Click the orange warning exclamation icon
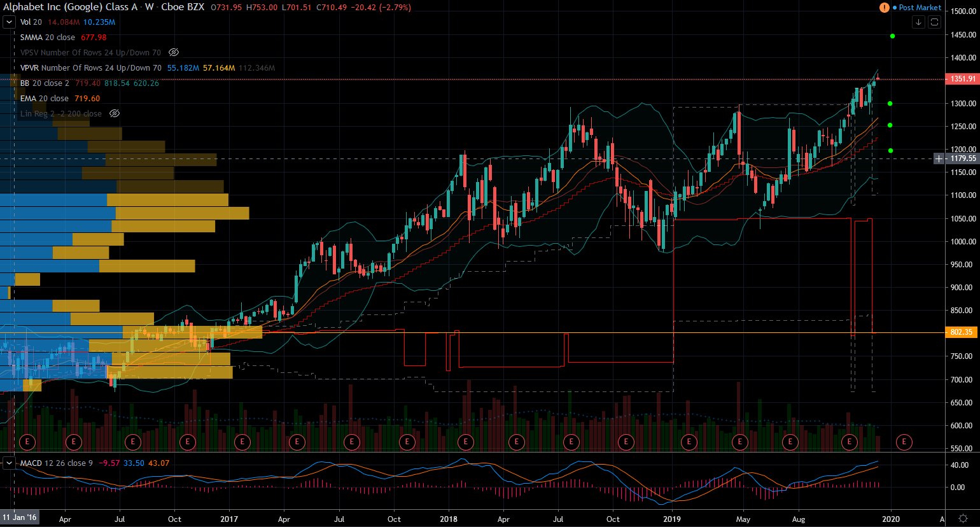 pos(885,8)
